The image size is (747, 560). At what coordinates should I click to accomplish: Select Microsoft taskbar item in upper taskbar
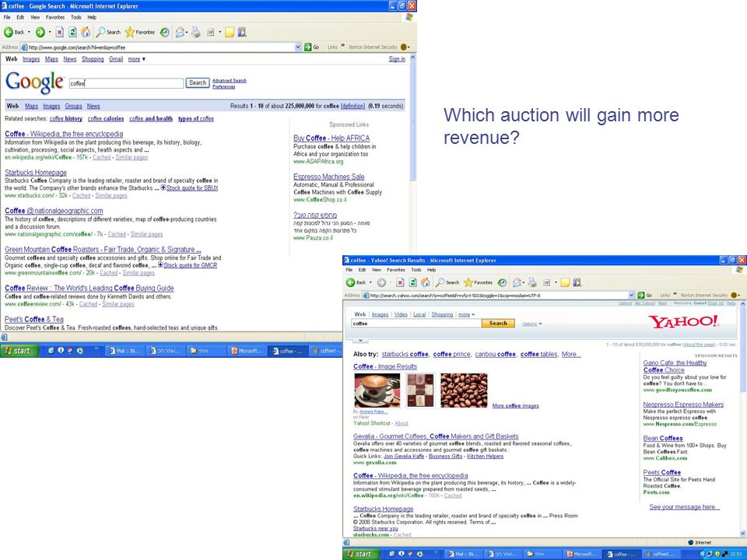(247, 351)
